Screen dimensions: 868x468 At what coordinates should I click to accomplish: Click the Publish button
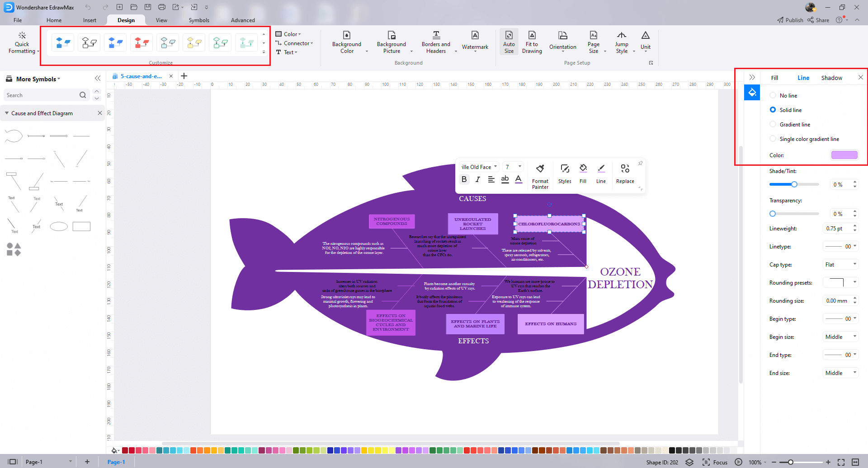coord(789,20)
